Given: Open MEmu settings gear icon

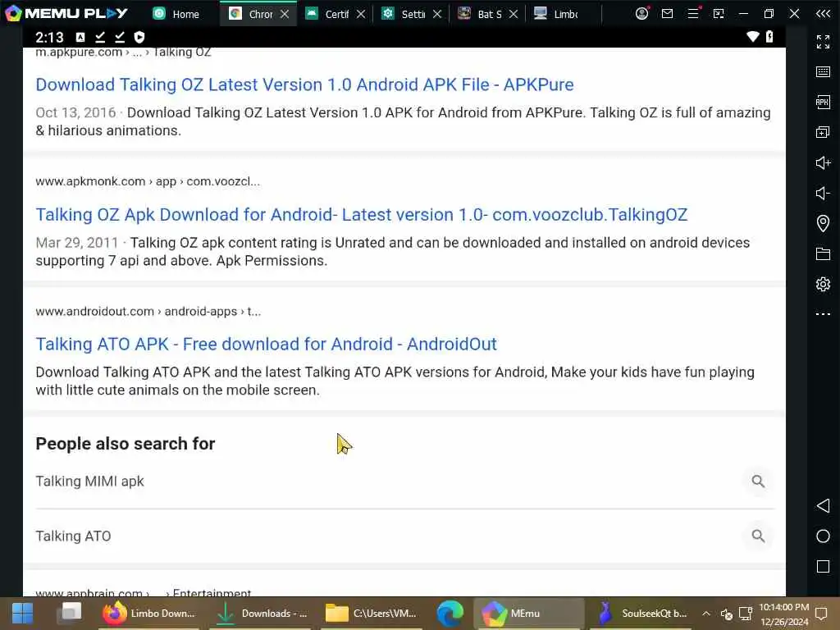Looking at the screenshot, I should click(x=823, y=284).
